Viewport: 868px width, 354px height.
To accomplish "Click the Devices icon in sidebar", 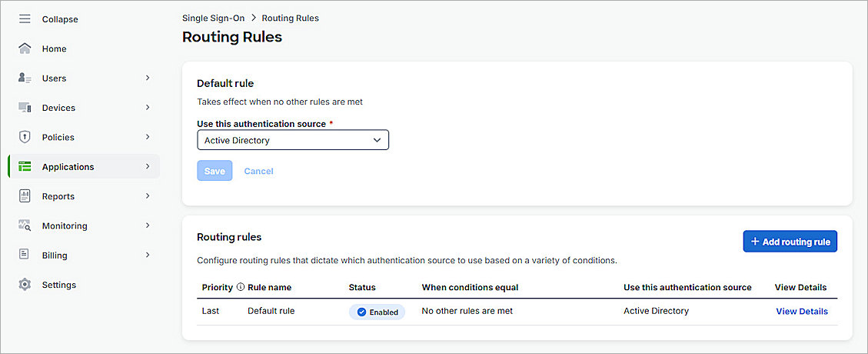I will 25,108.
